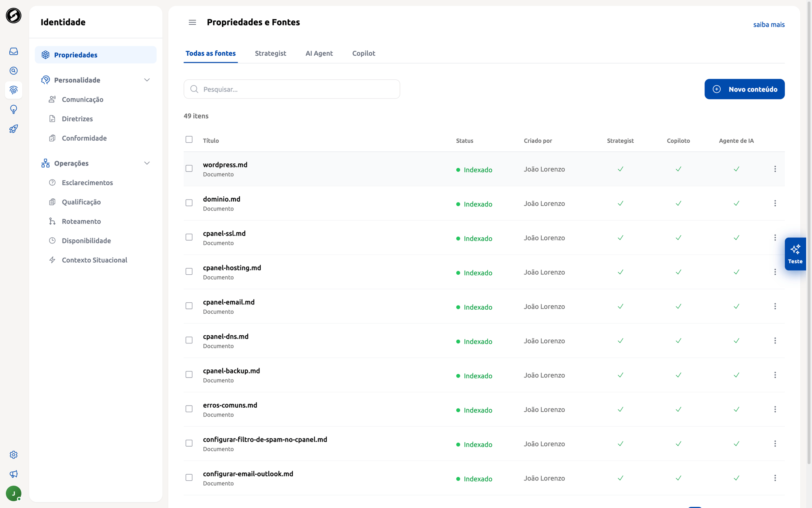Switch to the AI Agent tab

click(x=319, y=53)
